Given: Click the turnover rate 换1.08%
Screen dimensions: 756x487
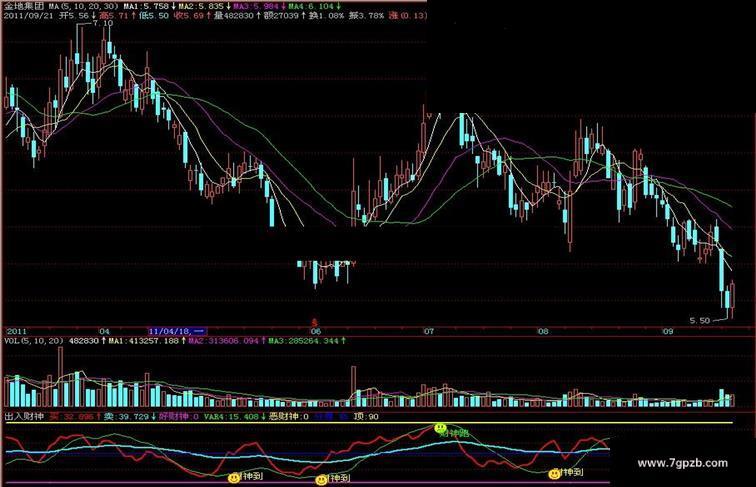Looking at the screenshot, I should 326,16.
